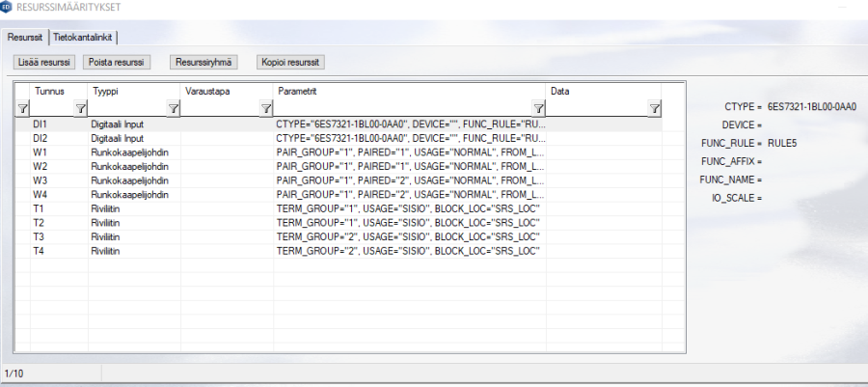
Task: Click the filter icon in Tyyppi column
Action: [173, 109]
